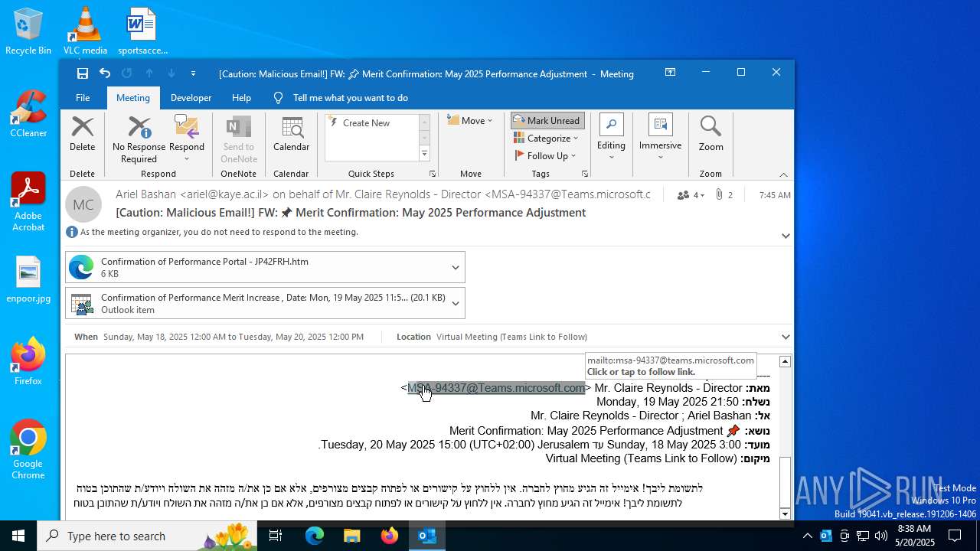Click the ribbon display options icon
Image resolution: width=980 pixels, height=551 pixels.
point(670,73)
